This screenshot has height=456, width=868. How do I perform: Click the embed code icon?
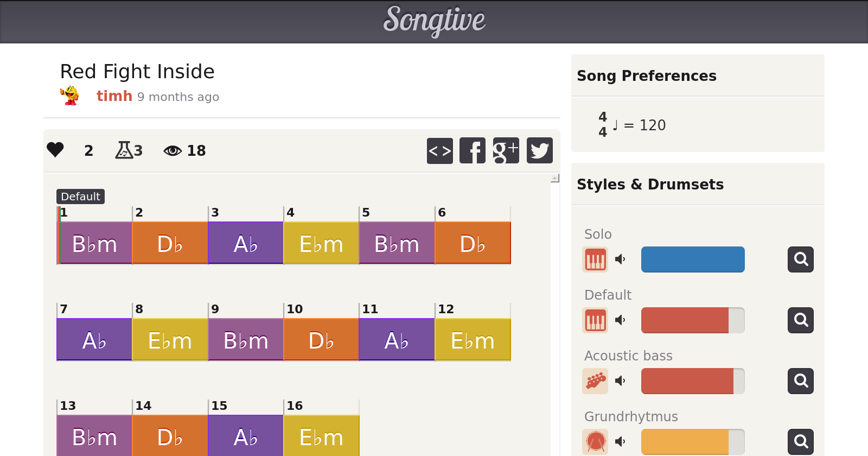point(439,150)
